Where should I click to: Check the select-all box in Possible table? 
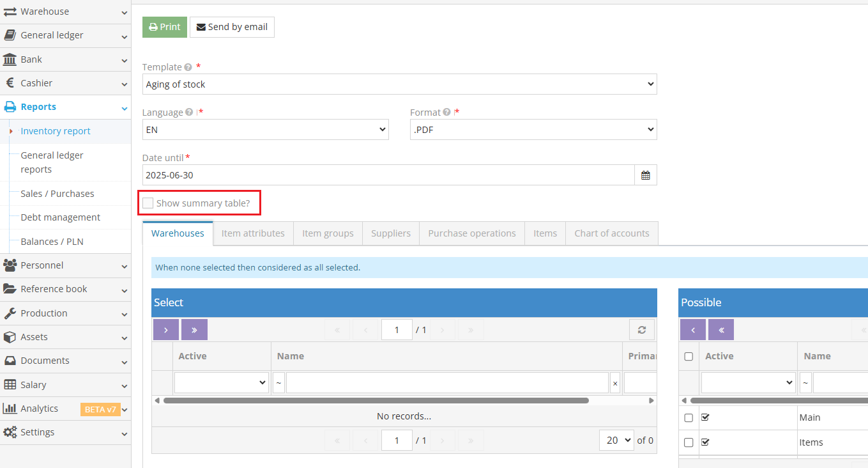click(x=689, y=356)
